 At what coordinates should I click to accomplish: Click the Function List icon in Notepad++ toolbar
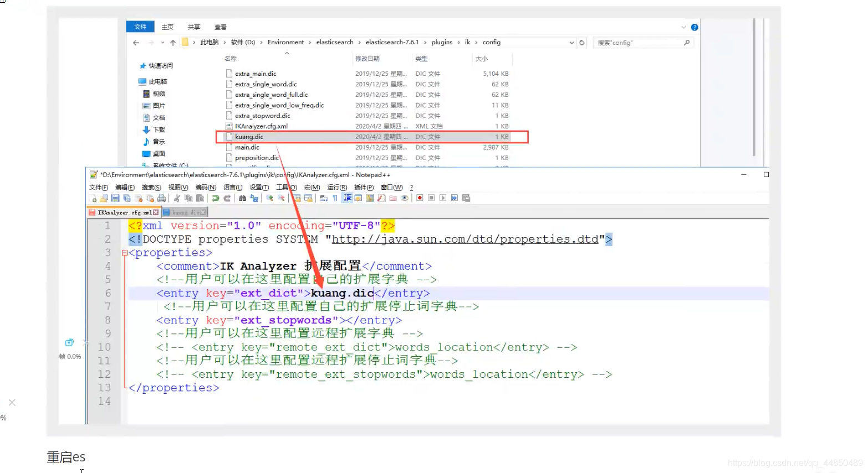coord(381,198)
